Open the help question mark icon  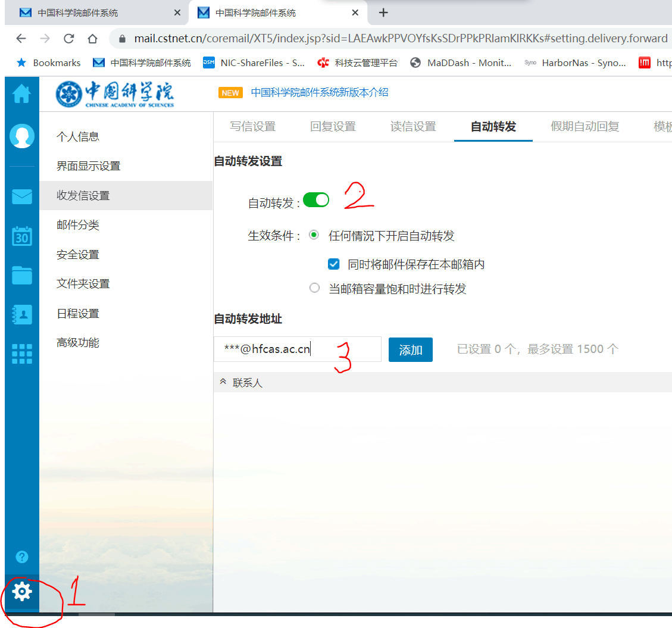click(x=22, y=557)
